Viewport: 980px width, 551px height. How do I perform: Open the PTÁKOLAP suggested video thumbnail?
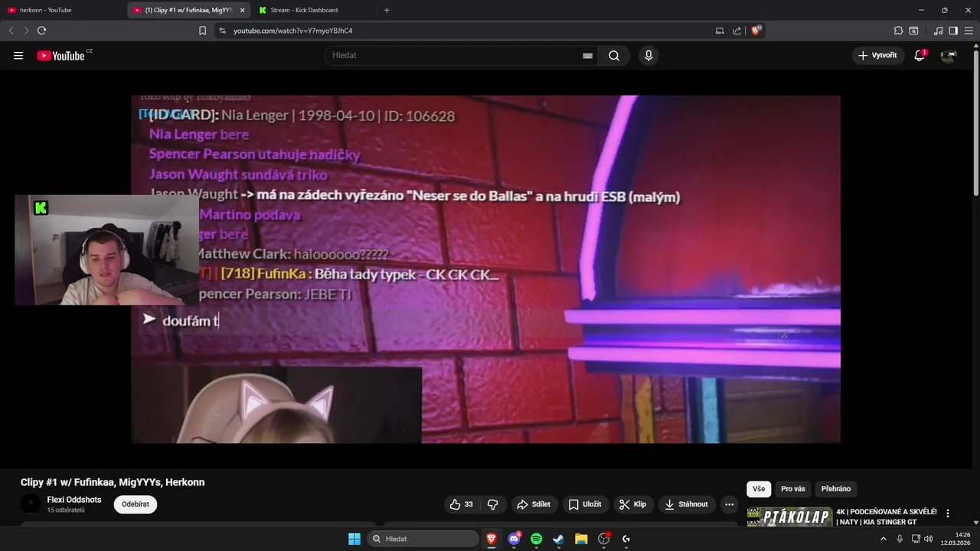789,517
